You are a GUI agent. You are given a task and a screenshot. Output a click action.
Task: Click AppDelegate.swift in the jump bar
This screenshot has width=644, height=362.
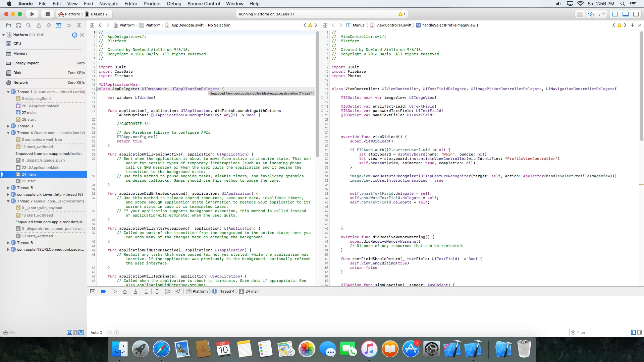tap(187, 25)
